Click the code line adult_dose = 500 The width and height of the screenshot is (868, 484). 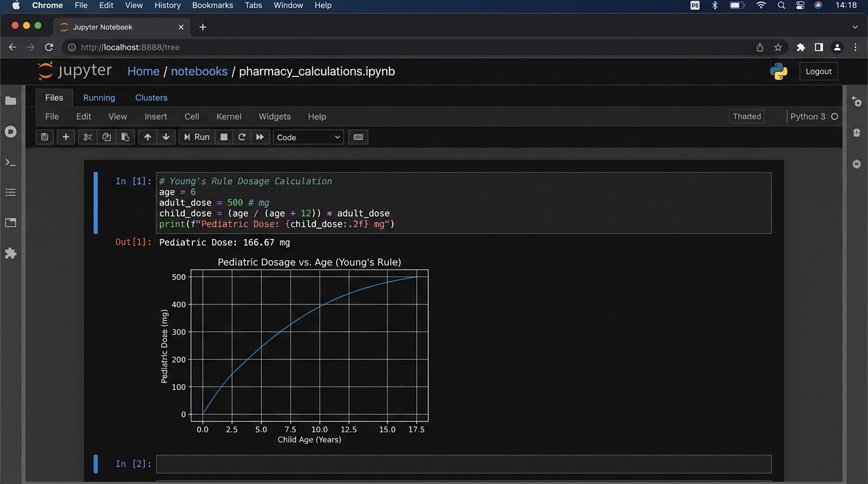click(x=214, y=203)
